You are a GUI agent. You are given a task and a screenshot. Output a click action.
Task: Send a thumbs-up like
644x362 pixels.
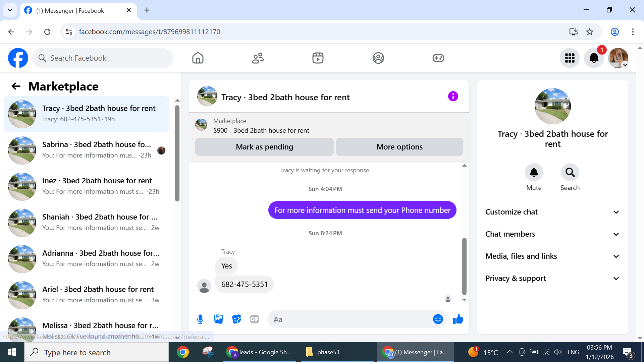pos(458,319)
